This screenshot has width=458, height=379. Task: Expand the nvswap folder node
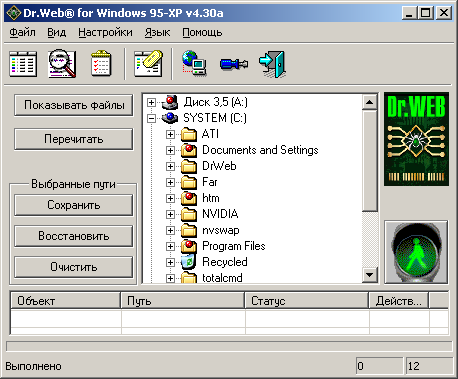(x=170, y=230)
